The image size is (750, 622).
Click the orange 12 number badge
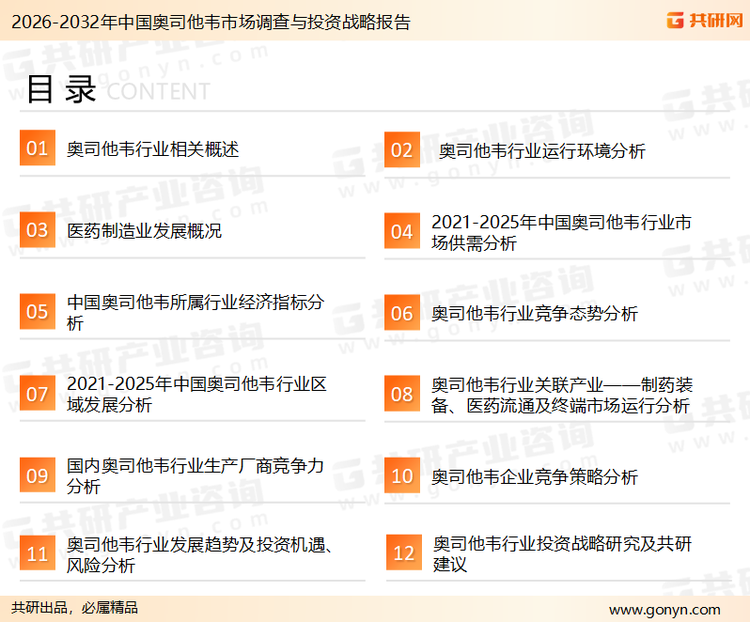404,553
